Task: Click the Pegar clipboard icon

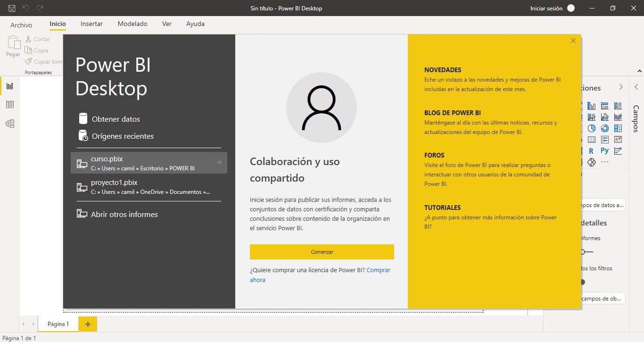Action: point(13,42)
